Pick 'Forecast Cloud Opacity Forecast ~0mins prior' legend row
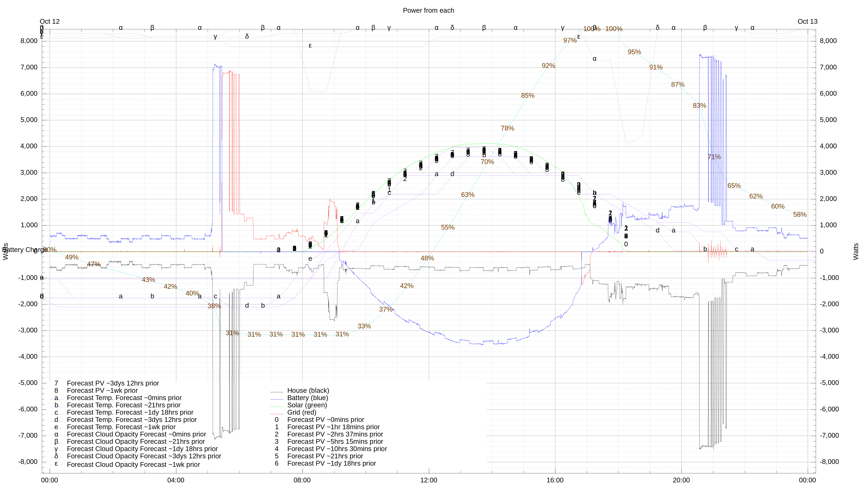The height and width of the screenshot is (488, 868). click(136, 434)
